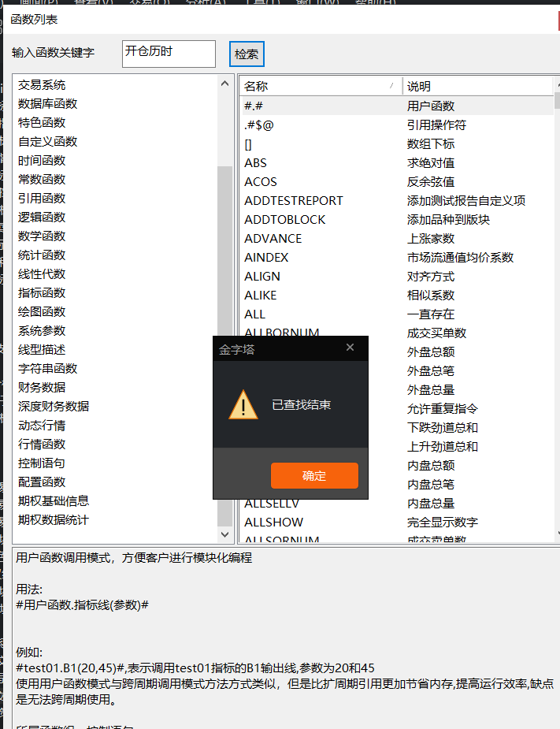
Task: Select 期权基础信息 category
Action: [54, 501]
